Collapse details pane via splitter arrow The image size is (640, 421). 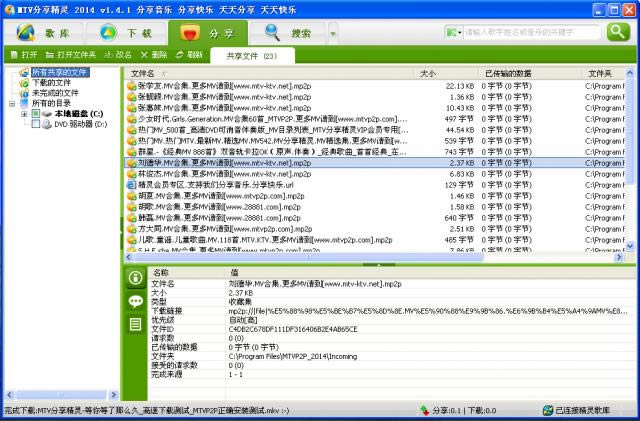coord(379,265)
